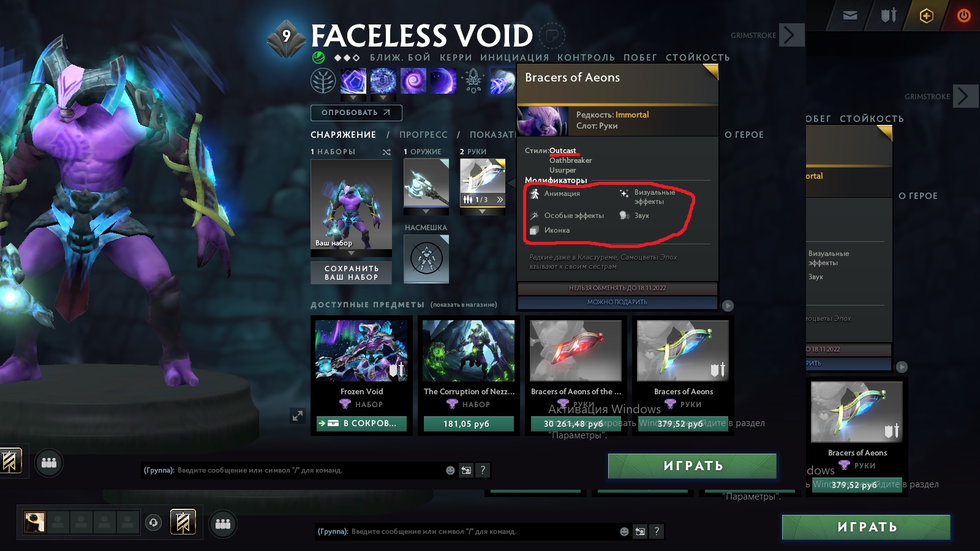The image size is (980, 551).
Task: Cycle arms item style with double-arrow
Action: (x=500, y=200)
